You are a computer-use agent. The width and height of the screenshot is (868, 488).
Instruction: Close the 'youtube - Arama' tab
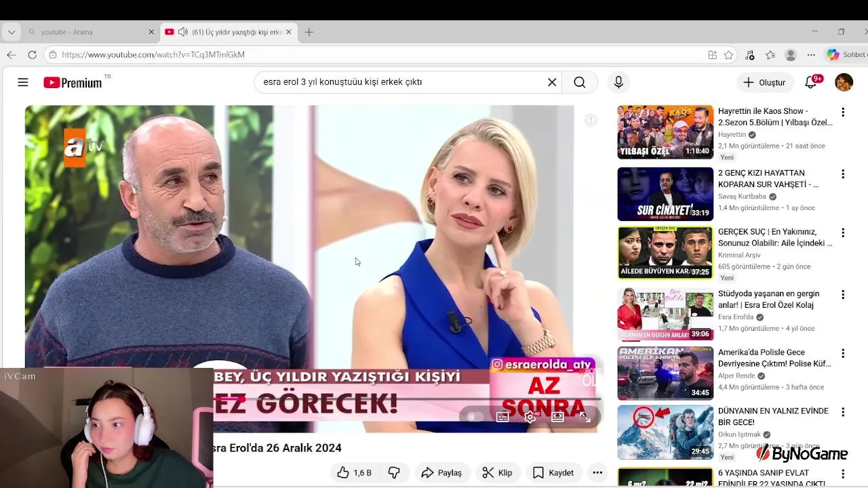pos(151,32)
